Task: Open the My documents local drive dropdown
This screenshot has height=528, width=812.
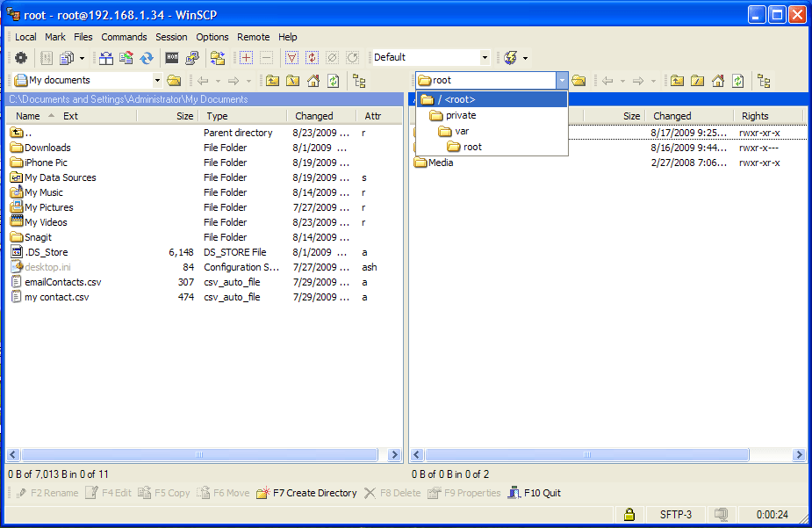Action: click(157, 80)
